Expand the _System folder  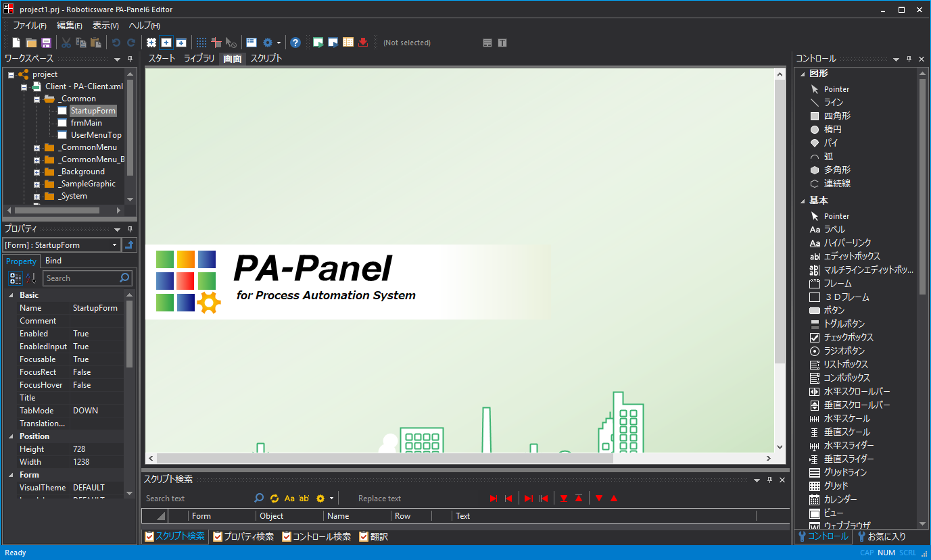click(x=37, y=197)
